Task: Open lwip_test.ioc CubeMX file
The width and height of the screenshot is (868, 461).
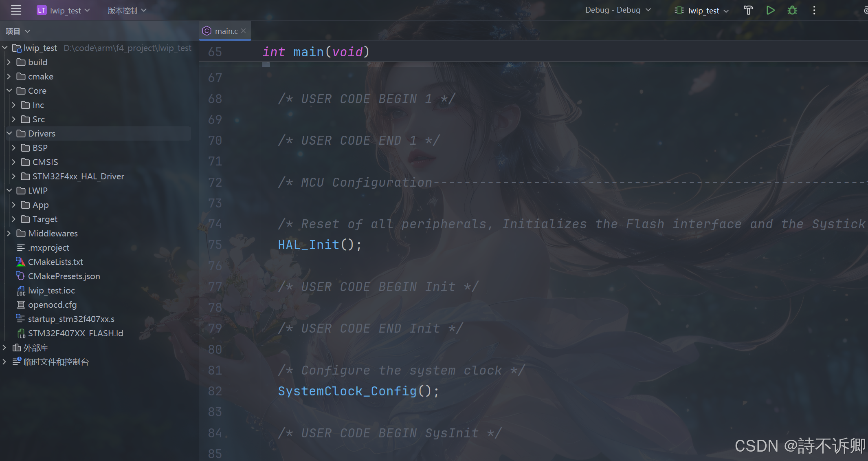Action: tap(51, 291)
